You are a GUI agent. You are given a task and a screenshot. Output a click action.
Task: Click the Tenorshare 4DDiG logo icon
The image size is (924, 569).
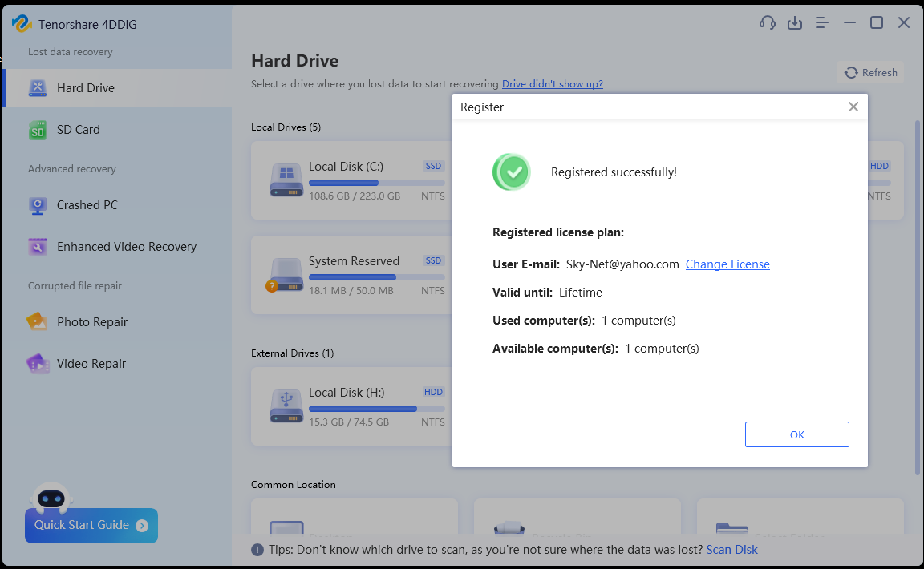coord(22,23)
